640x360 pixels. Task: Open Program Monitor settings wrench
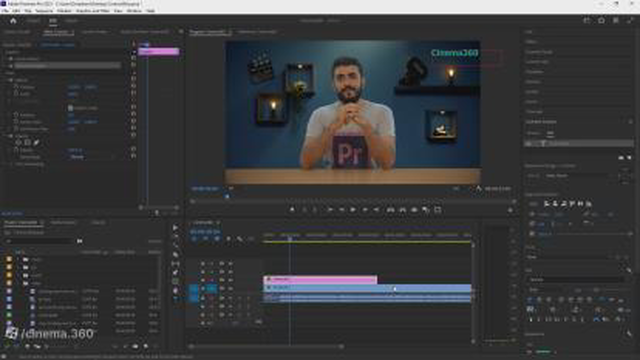pos(479,189)
